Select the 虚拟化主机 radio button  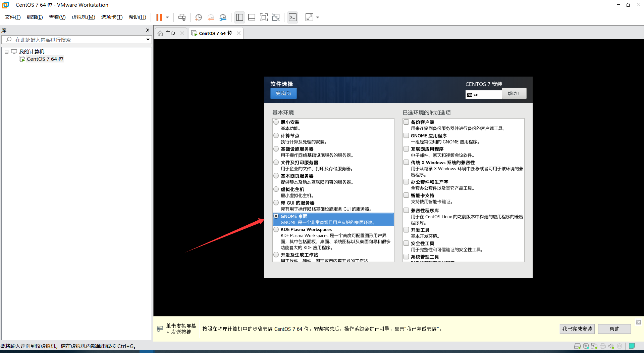[276, 189]
